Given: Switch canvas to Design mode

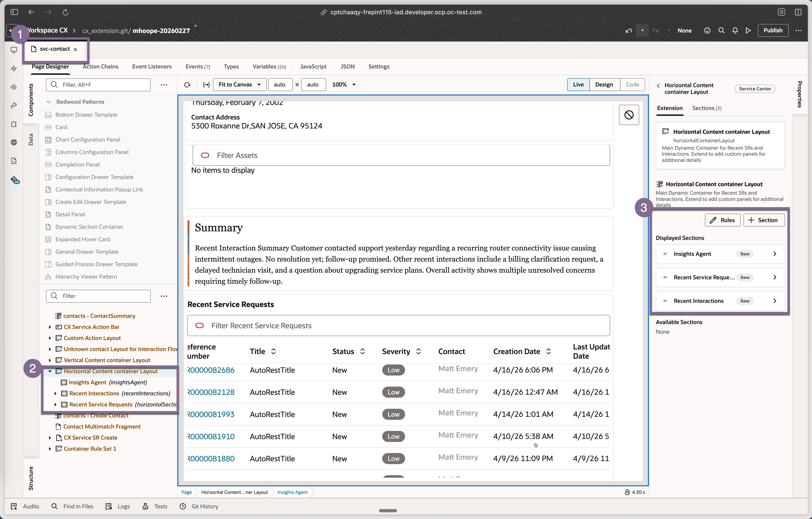Looking at the screenshot, I should coord(604,85).
